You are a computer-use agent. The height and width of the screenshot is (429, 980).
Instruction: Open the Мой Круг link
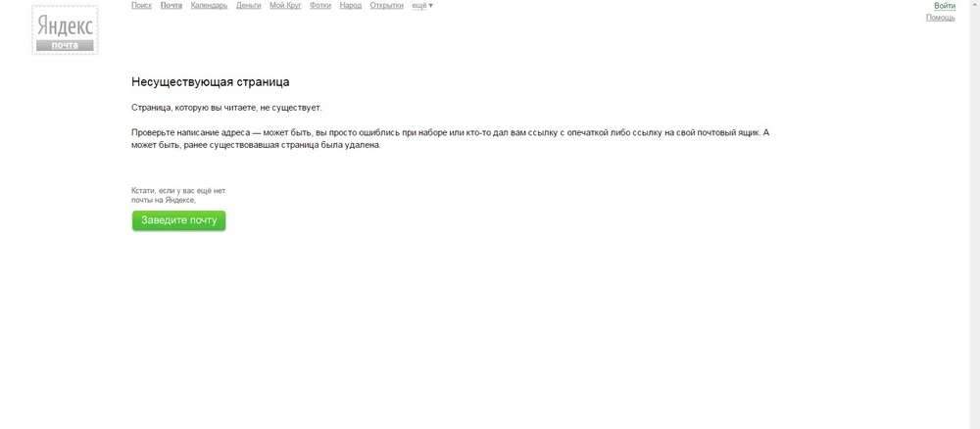285,5
